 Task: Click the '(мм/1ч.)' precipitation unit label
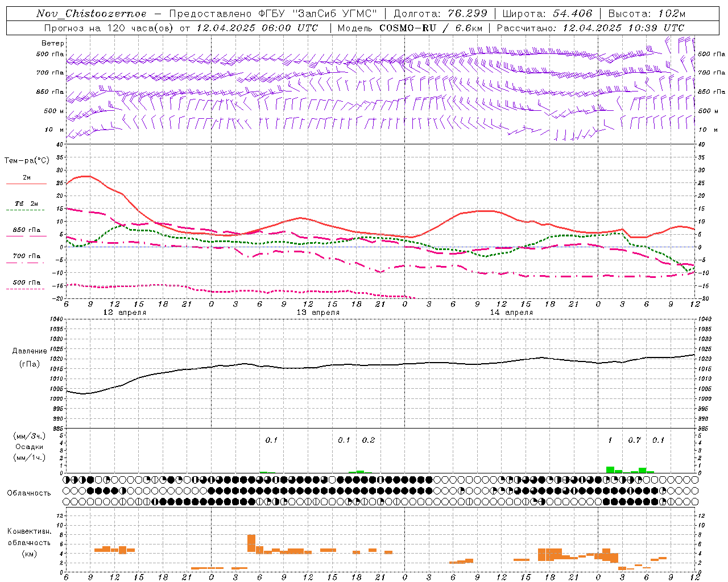point(30,457)
